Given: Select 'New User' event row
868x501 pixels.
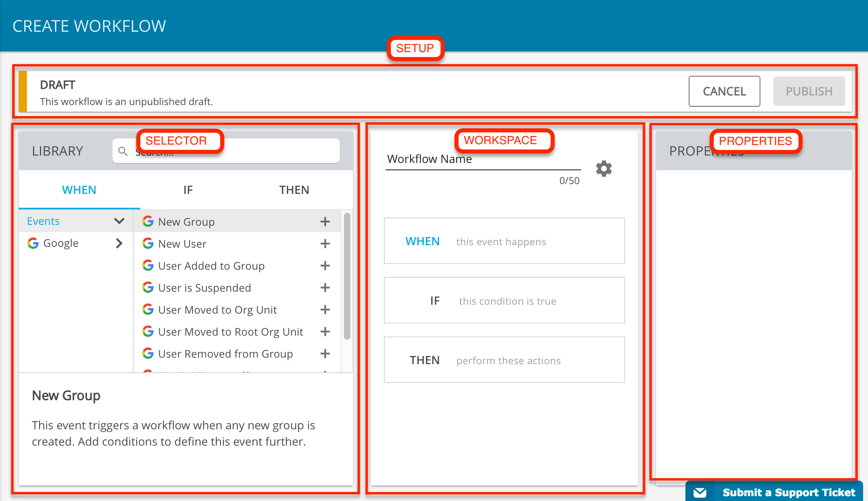Looking at the screenshot, I should [x=237, y=244].
